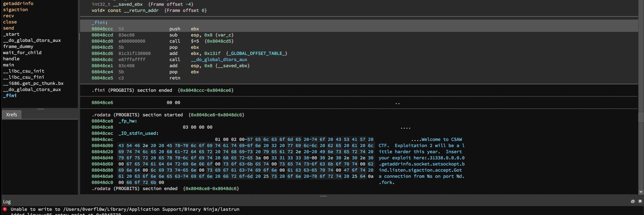Follow the __do_global_dtors_aux call target
644x215 pixels.
pyautogui.click(x=219, y=59)
